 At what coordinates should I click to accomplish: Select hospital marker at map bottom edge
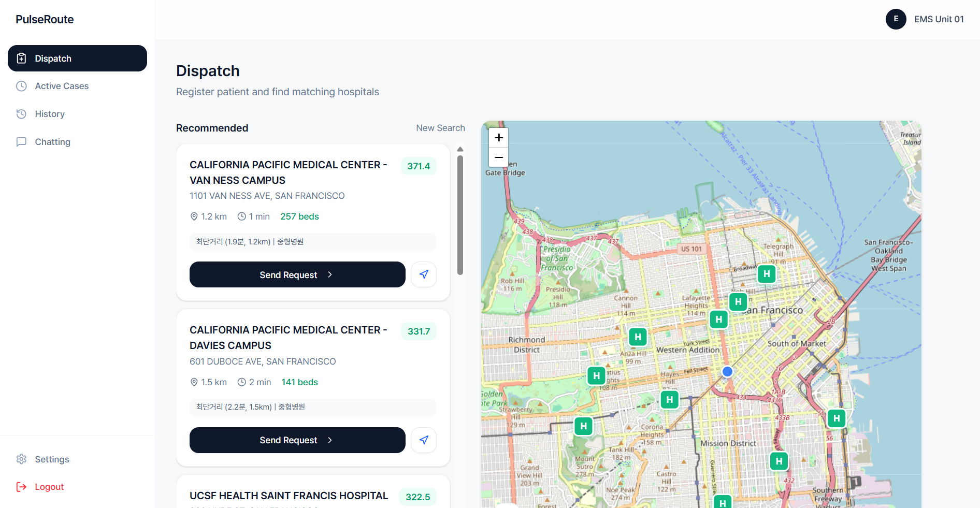[x=723, y=502]
